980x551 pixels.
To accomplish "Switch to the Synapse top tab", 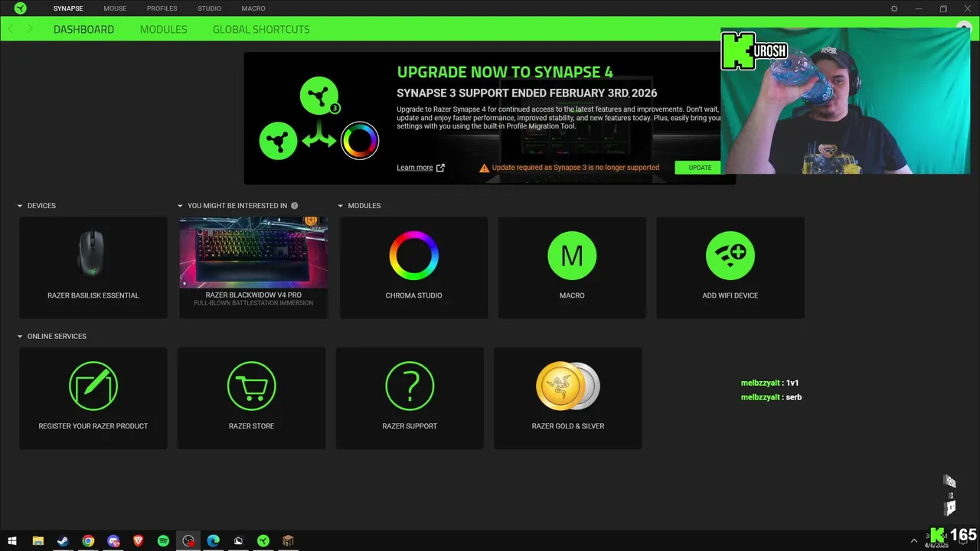I will pyautogui.click(x=68, y=8).
